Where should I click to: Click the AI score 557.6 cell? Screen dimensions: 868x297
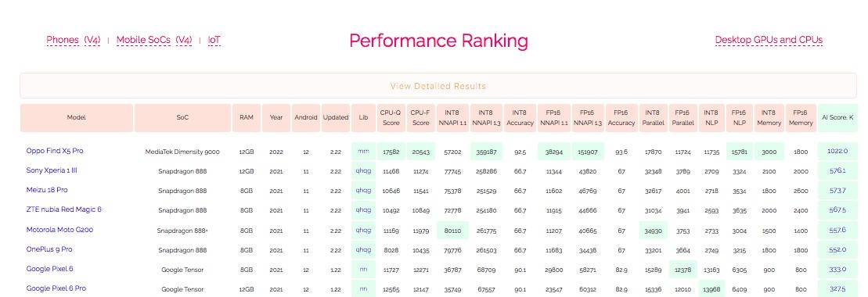tap(837, 230)
